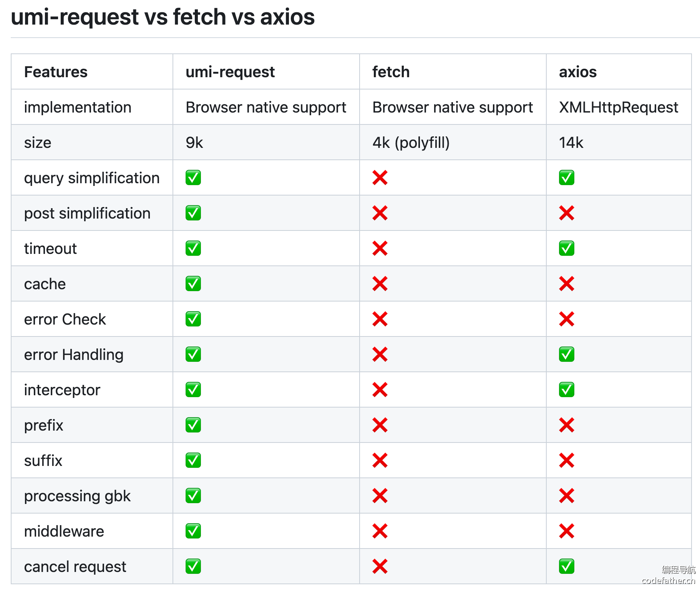700x590 pixels.
Task: Click the green checkmark for axios cancel request
Action: tap(567, 567)
